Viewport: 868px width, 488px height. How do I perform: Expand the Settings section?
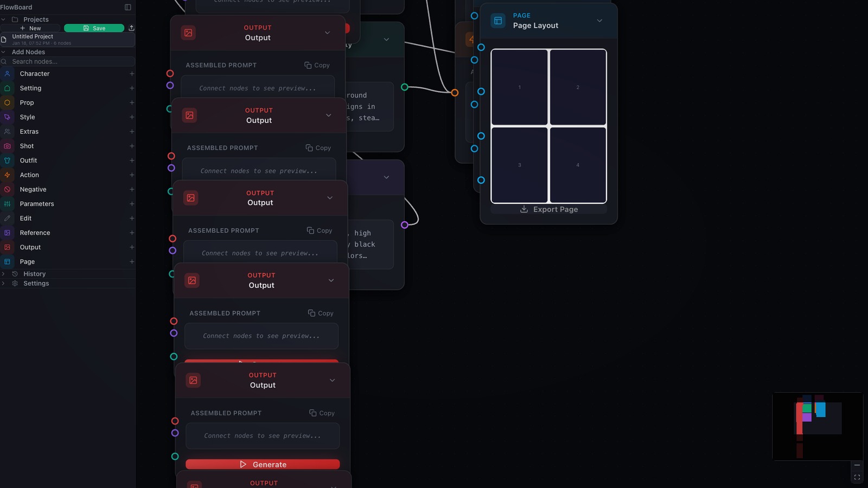[x=3, y=284]
